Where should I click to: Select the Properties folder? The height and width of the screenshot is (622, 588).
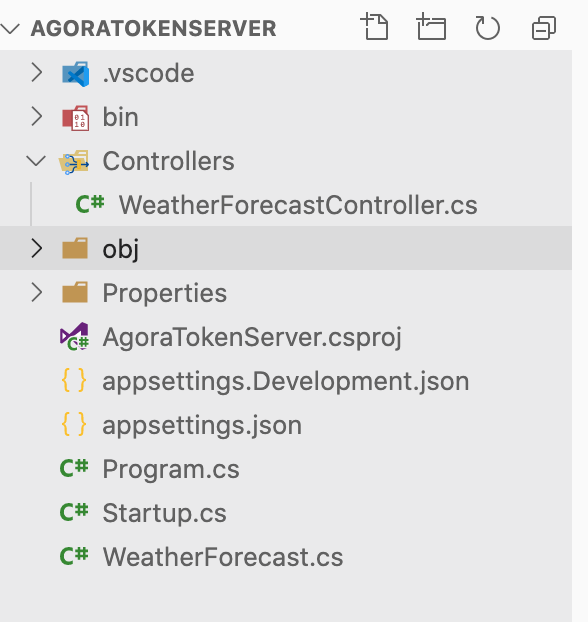286,292
